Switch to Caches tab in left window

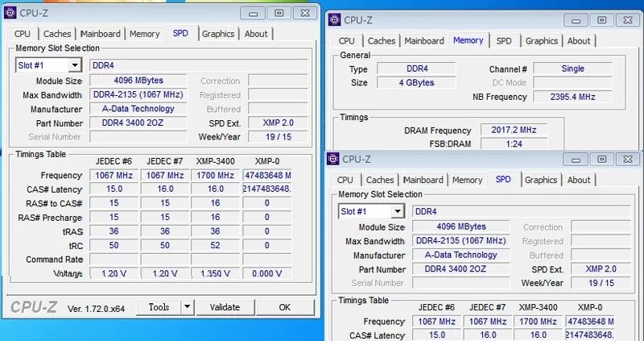click(57, 34)
